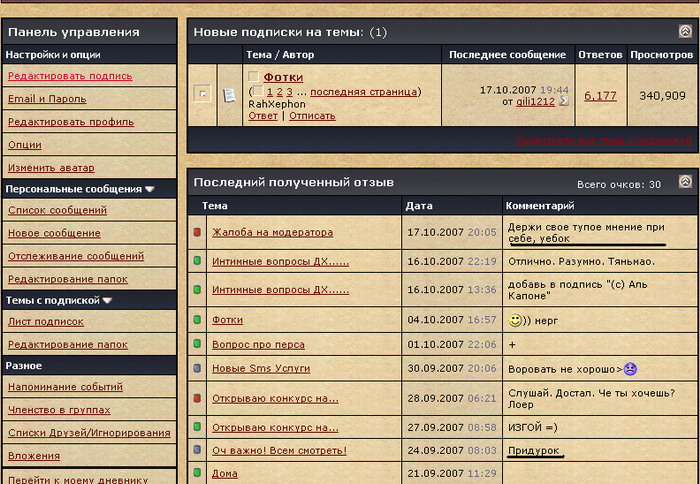The height and width of the screenshot is (484, 700).
Task: Collapse the 'Темы с подпиской' sidebar section
Action: 107,300
